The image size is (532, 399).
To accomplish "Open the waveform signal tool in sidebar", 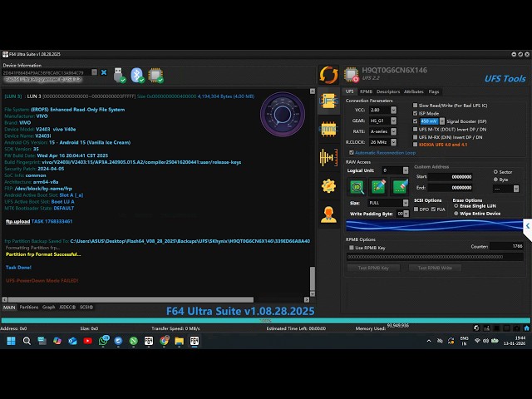I will (328, 157).
